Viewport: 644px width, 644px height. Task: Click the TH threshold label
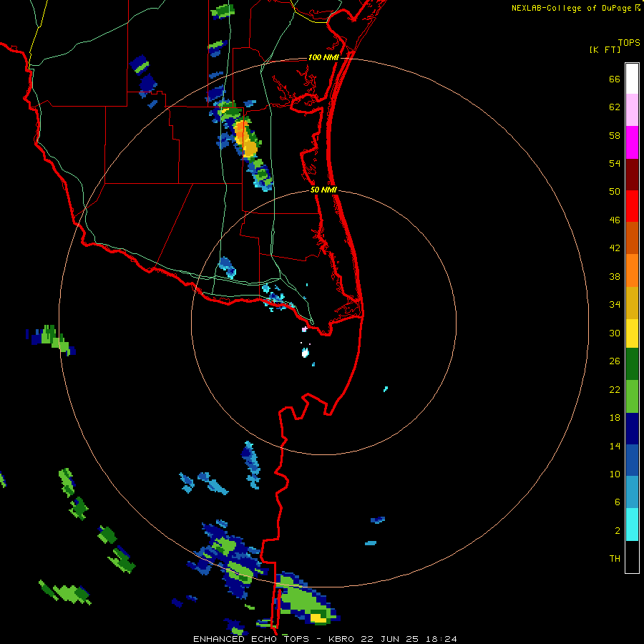(x=615, y=559)
